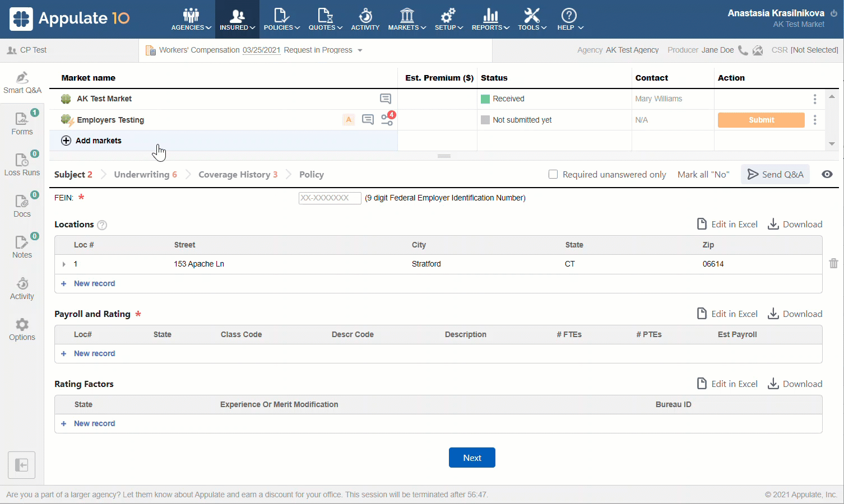Click CSR [Not Selected] field

805,50
